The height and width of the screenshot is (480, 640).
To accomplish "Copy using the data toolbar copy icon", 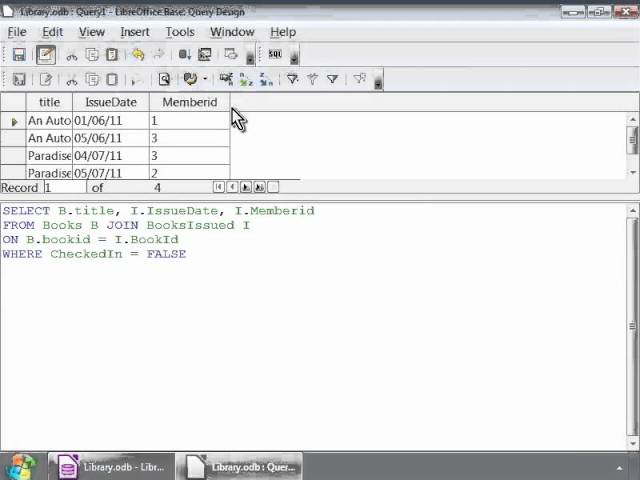I will click(92, 79).
